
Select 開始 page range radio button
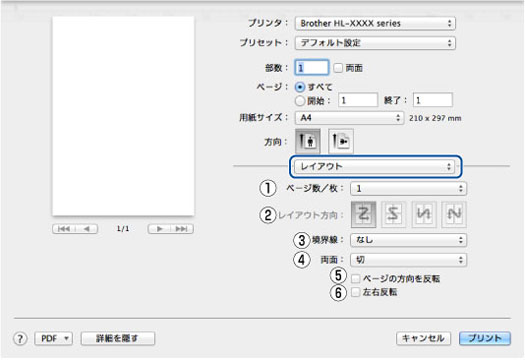click(x=300, y=100)
